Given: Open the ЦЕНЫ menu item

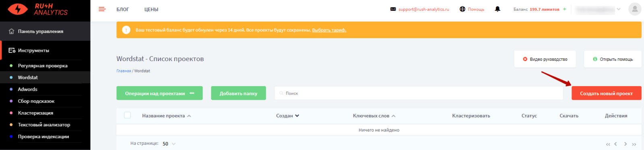Looking at the screenshot, I should (151, 9).
